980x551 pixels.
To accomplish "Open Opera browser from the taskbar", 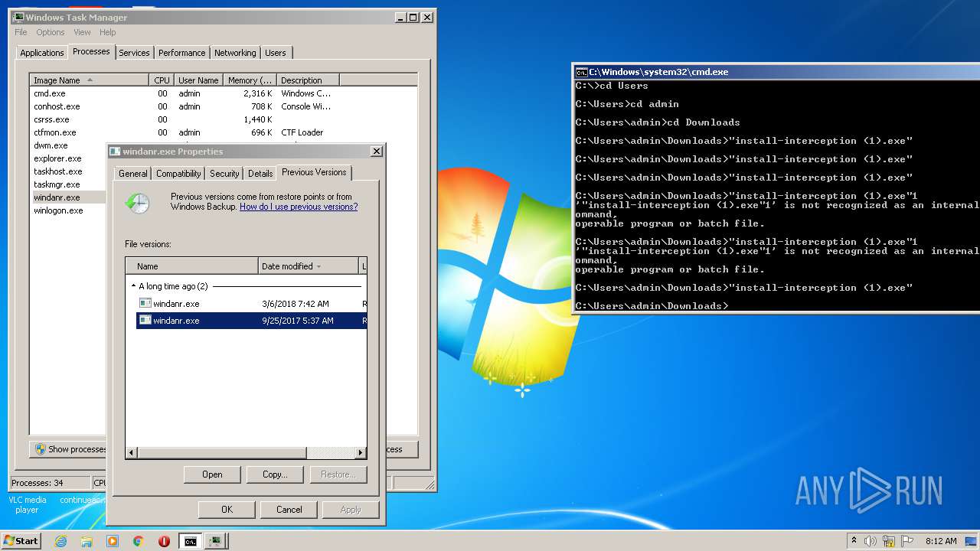I will coord(164,541).
